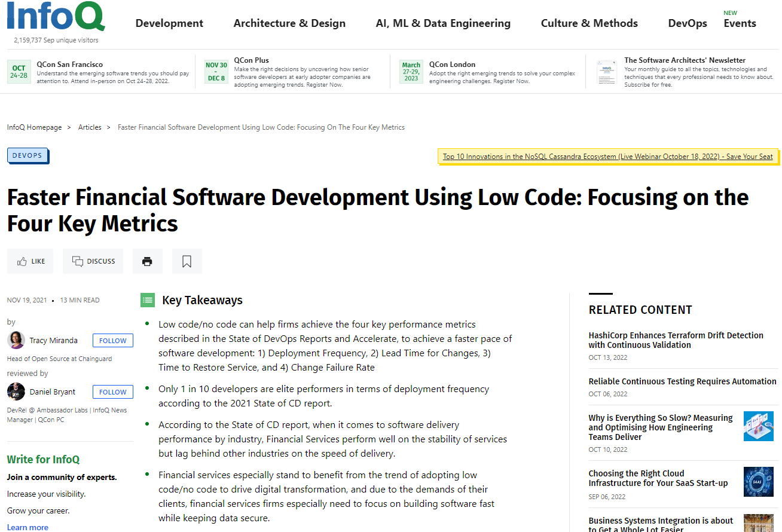Click the QCon Plus Nov 30 - Dec 8 date badge
The image size is (782, 532).
point(216,72)
